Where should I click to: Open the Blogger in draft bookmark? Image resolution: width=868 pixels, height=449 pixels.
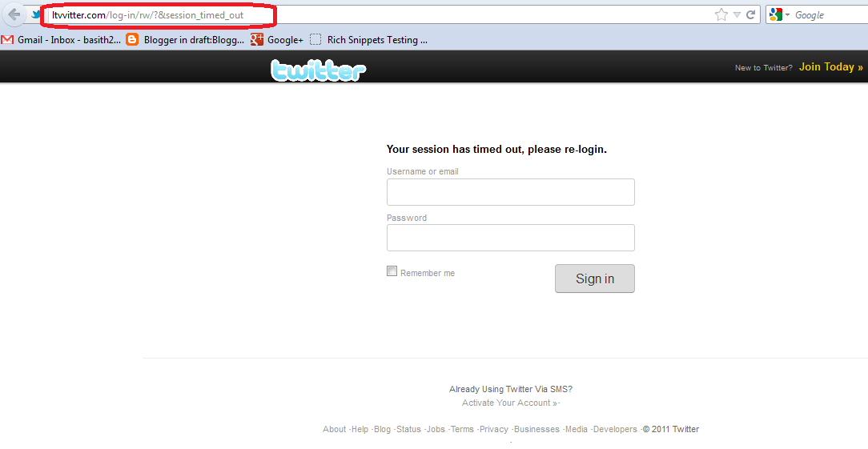[186, 40]
